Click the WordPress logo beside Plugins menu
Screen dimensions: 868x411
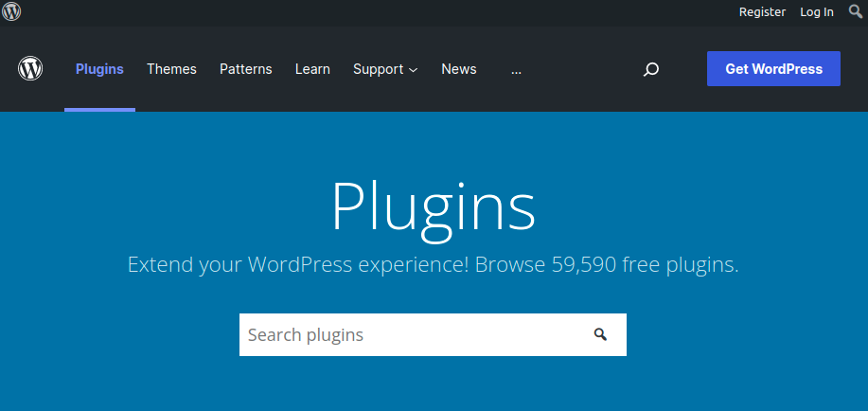point(30,69)
